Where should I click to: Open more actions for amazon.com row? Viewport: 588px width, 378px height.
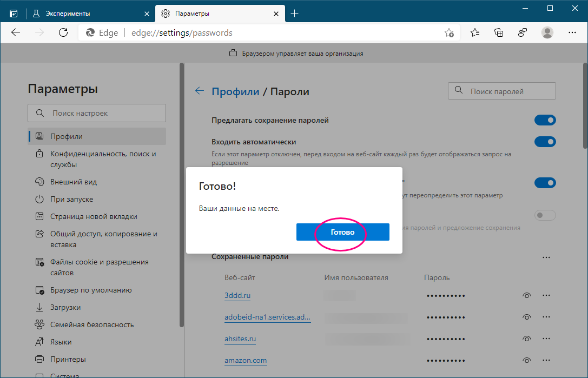coord(546,361)
